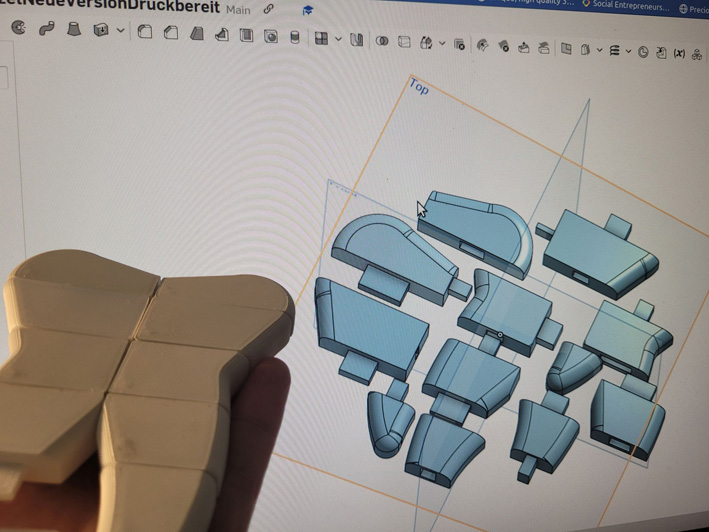Select the Delete face tool
Screen dimensions: 709x532
pos(503,46)
